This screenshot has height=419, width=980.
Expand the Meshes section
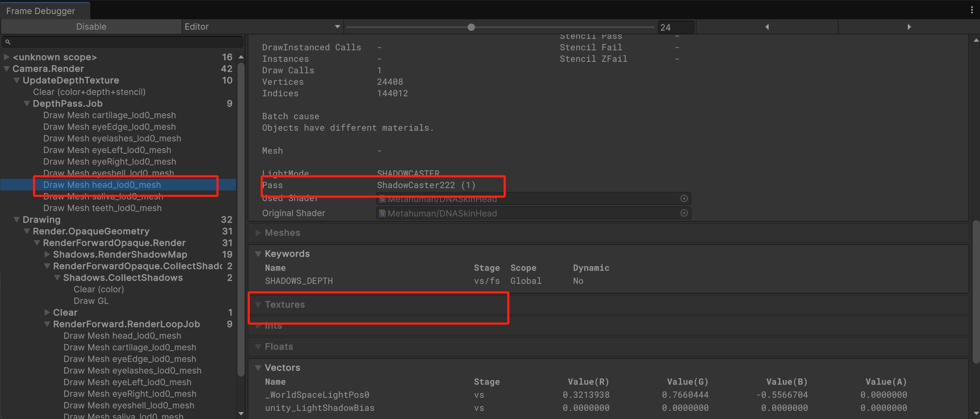258,233
